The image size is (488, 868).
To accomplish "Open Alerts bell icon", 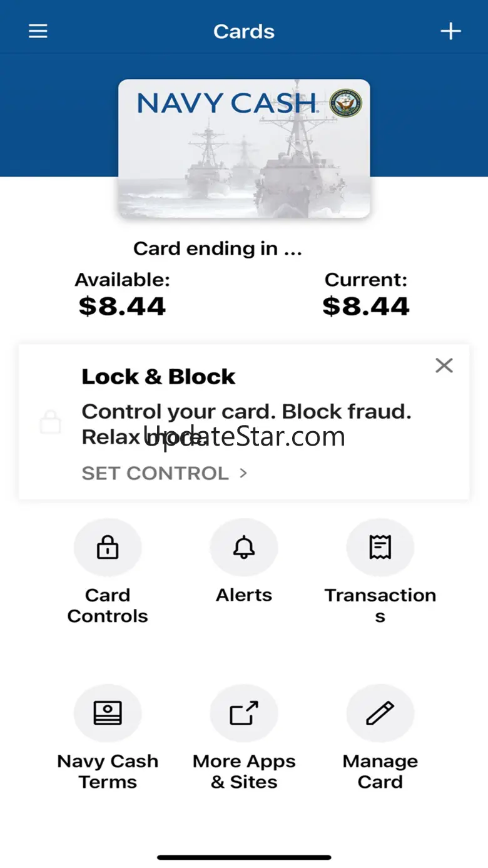I will [244, 548].
